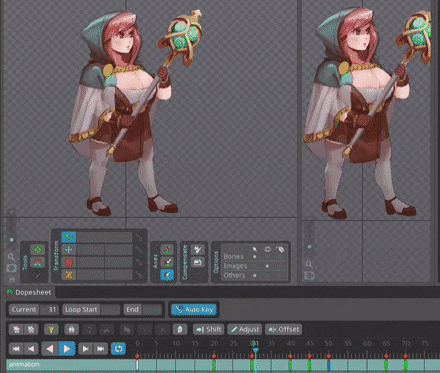
Task: Click the blue playhead marker at frame 31
Action: click(255, 350)
